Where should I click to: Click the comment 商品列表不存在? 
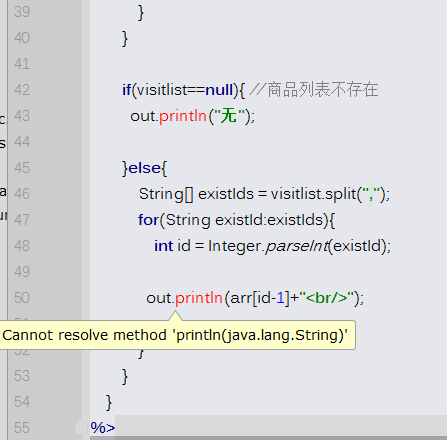(313, 90)
